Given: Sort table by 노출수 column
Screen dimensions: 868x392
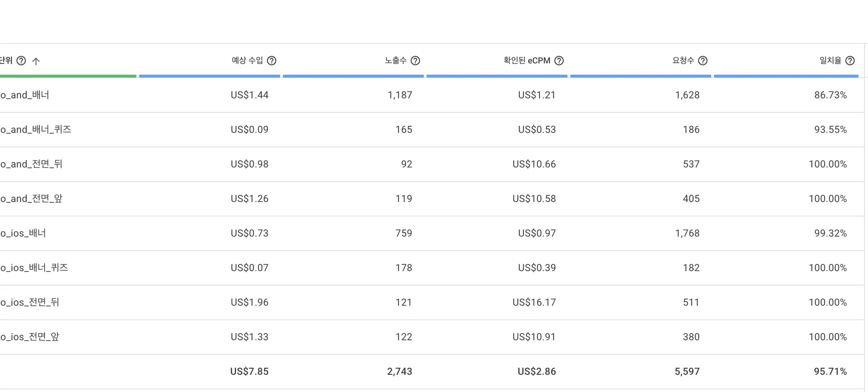Looking at the screenshot, I should [395, 61].
